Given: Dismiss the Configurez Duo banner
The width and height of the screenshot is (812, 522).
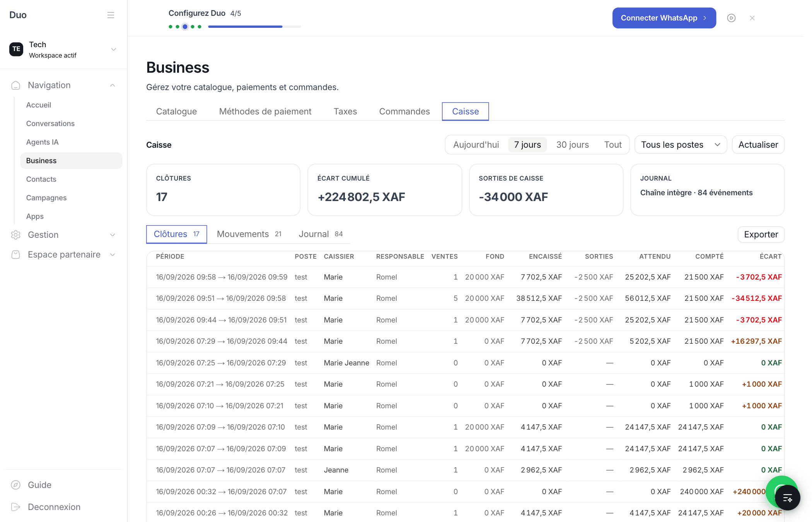Looking at the screenshot, I should 752,18.
